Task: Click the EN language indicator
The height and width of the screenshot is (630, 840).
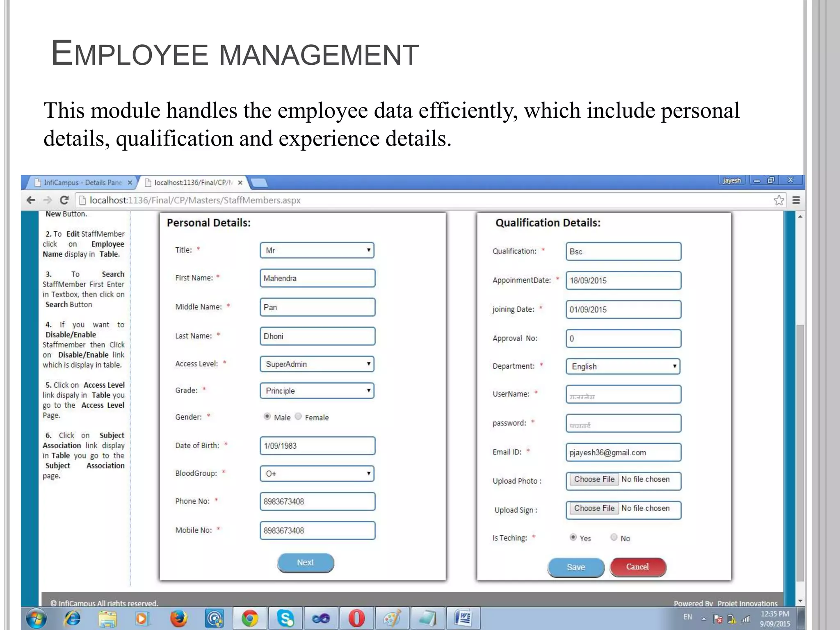Action: pyautogui.click(x=688, y=617)
